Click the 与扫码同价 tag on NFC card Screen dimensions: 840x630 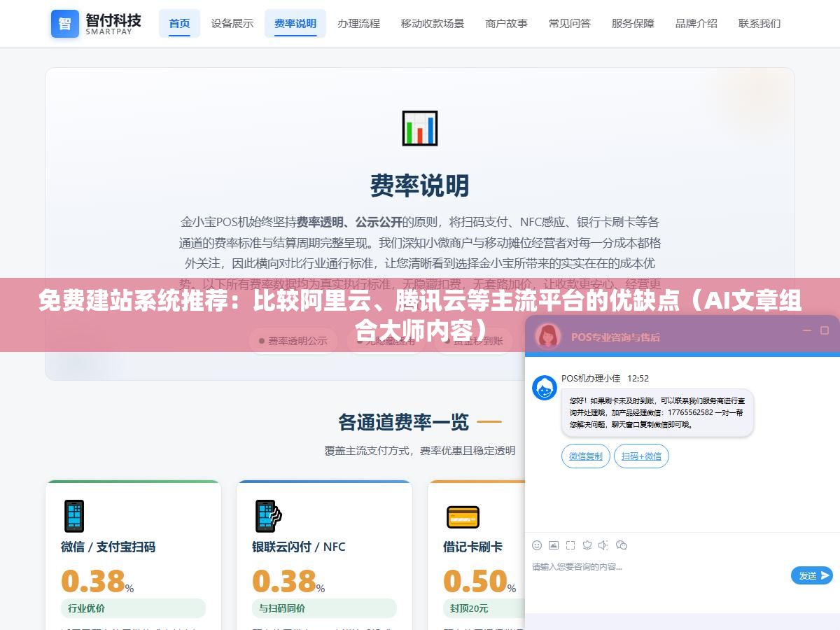pos(324,608)
